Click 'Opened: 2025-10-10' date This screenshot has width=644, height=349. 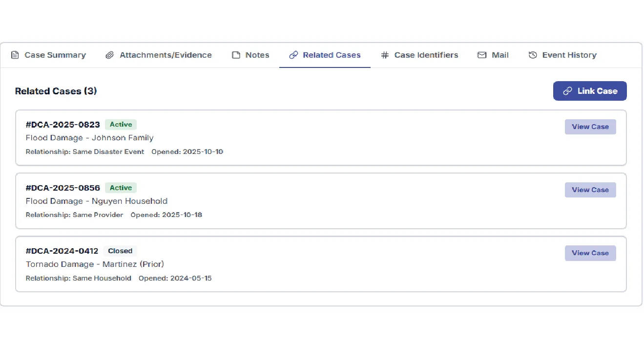point(187,152)
